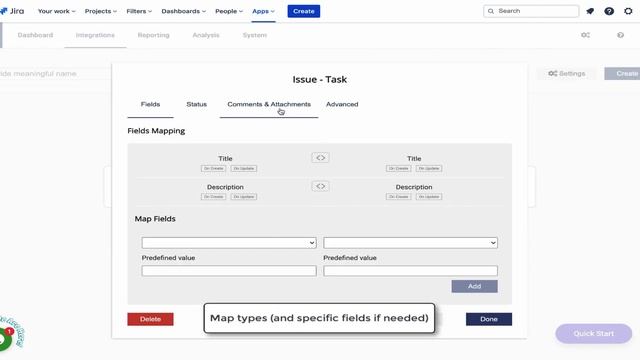Screen dimensions: 640x360
Task: Click the Jira logo
Action: (12, 11)
